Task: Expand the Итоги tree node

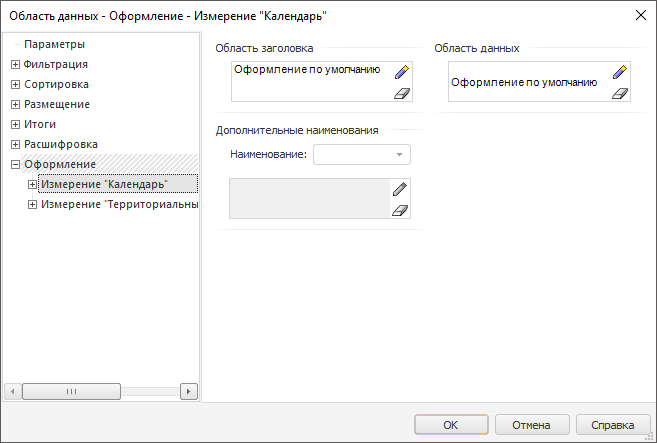Action: tap(15, 124)
